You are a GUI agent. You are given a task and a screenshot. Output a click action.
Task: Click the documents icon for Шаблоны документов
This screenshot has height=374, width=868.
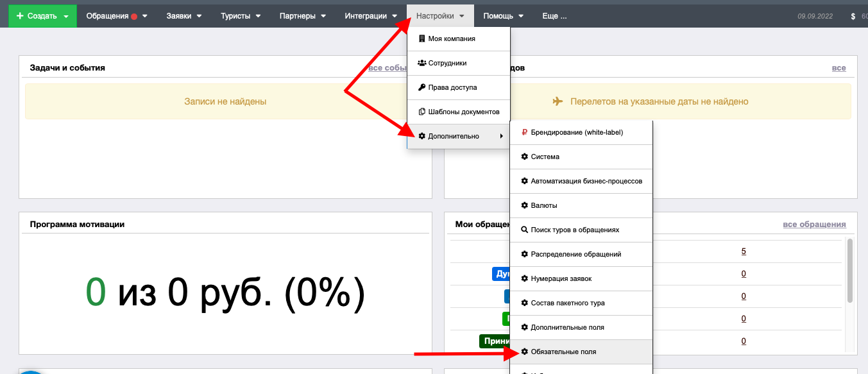click(421, 112)
